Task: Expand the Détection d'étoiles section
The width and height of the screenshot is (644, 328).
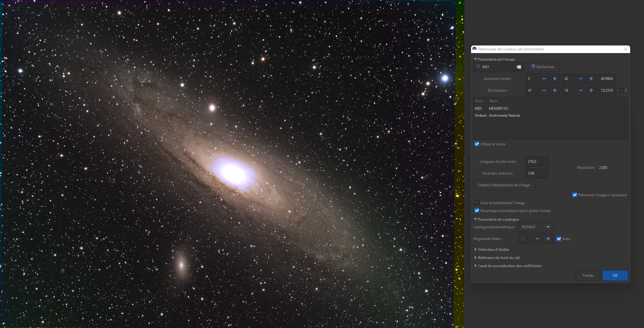Action: (x=493, y=250)
